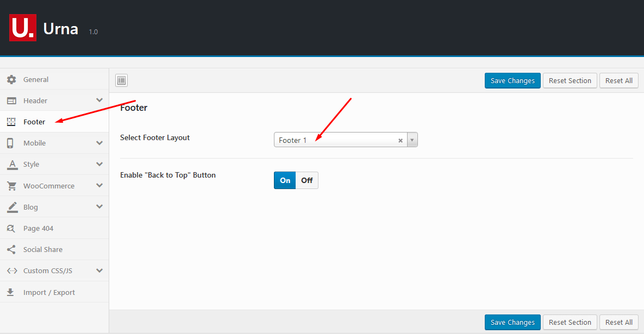Click the Footer section heading

click(x=134, y=108)
